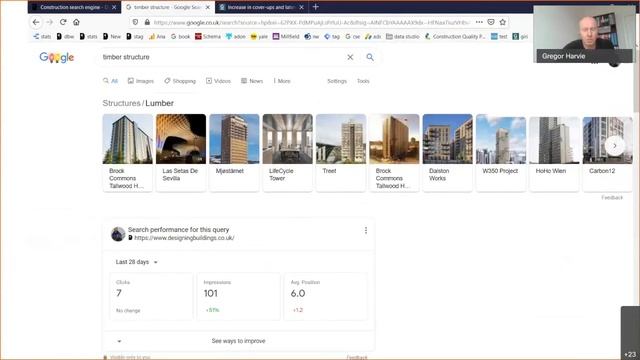Open designingbuildings.co.uk link
Viewport: 640px width, 360px height.
click(x=184, y=238)
